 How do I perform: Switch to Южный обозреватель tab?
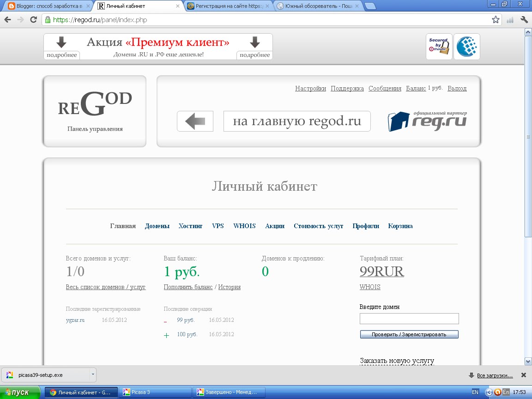pos(318,6)
